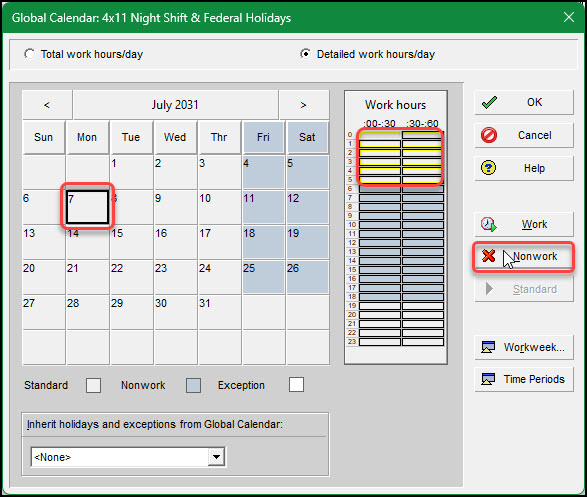Select July 16 in the calendar

point(175,242)
